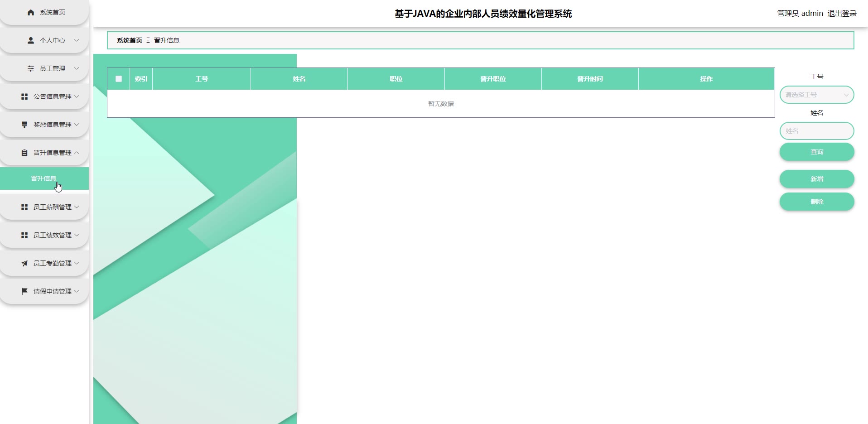Expand the 员工考勤管理 chevron
This screenshot has width=868, height=424.
pyautogui.click(x=77, y=263)
